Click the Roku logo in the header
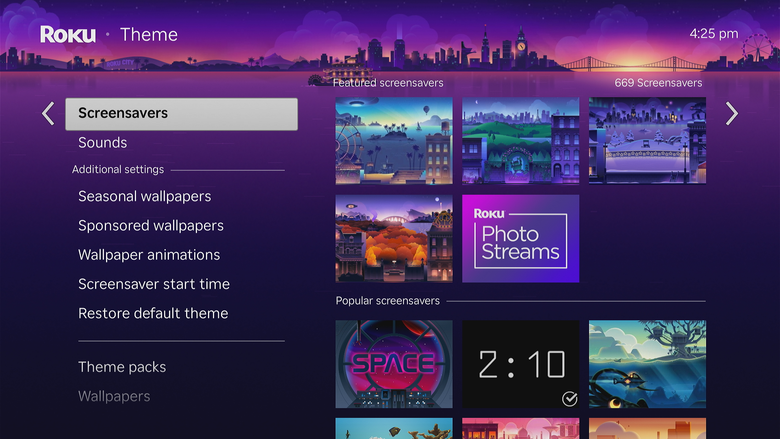 click(68, 34)
